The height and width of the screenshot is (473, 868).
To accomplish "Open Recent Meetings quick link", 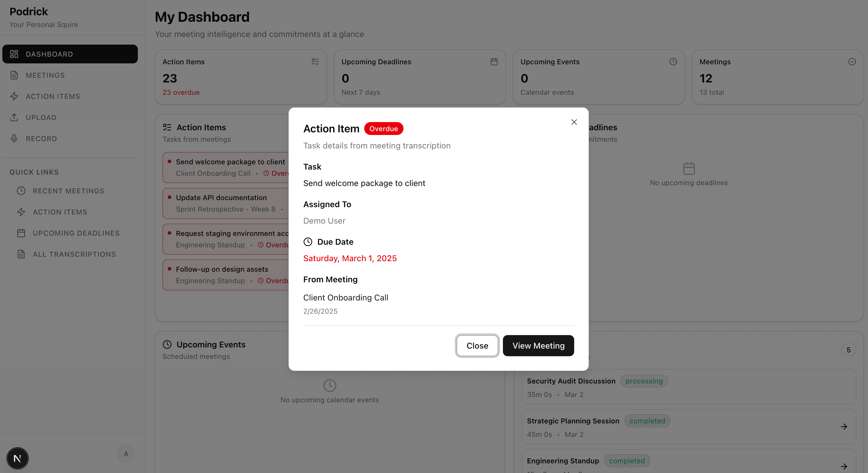I will coord(68,191).
